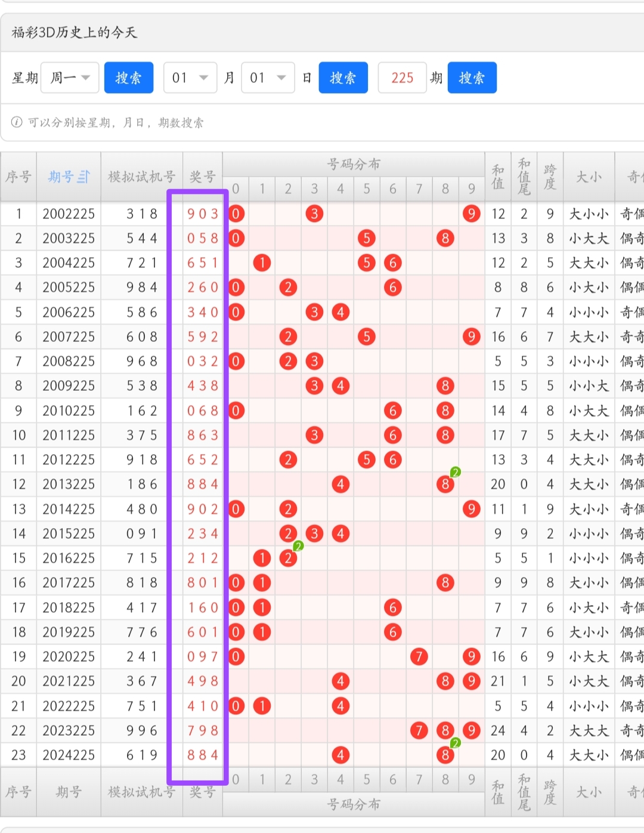Click red ball 5 in row 2003225

[x=367, y=238]
